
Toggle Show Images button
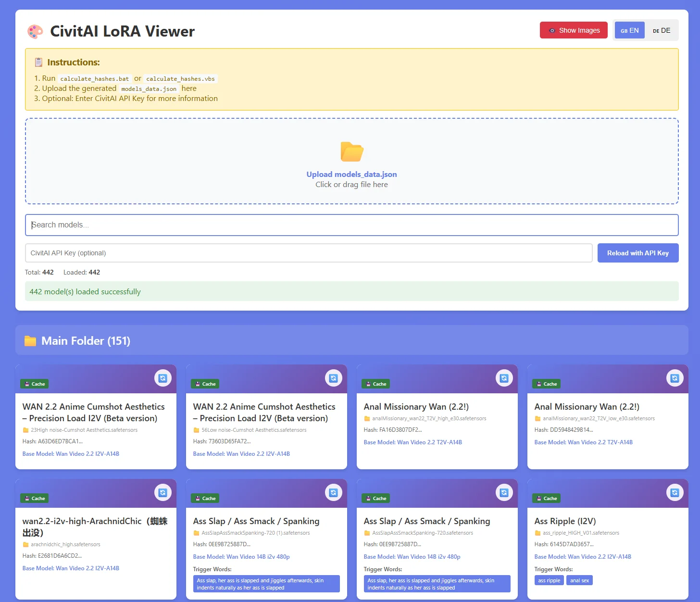click(x=574, y=30)
